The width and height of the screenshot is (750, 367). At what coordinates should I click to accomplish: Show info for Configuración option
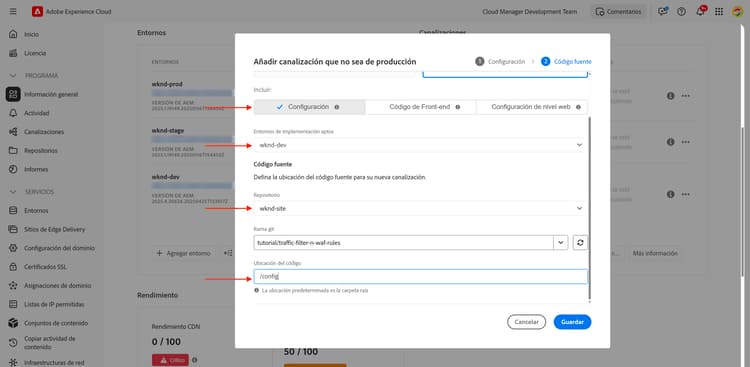[337, 107]
